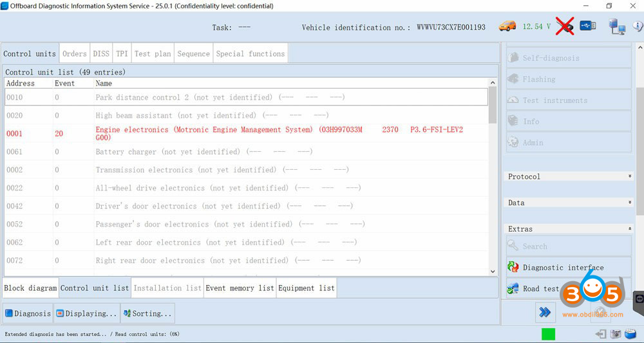This screenshot has height=343, width=644.
Task: Select Battery charger row 0061
Action: coord(247,151)
